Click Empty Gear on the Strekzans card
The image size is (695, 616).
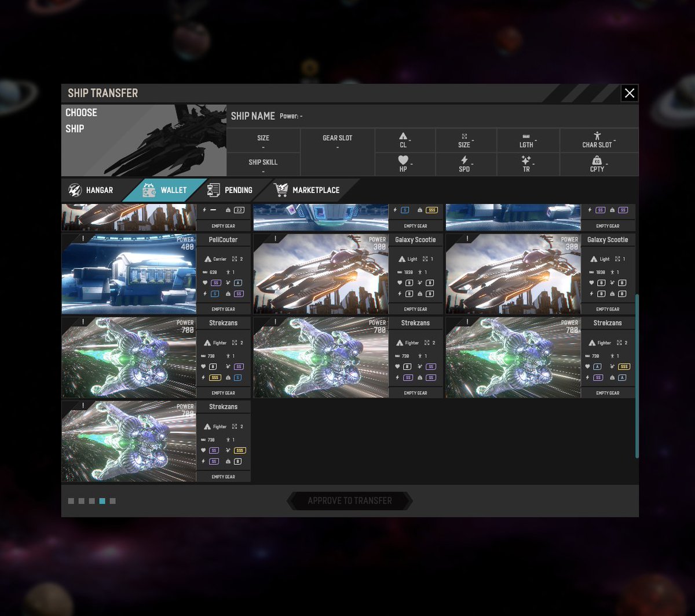point(224,393)
